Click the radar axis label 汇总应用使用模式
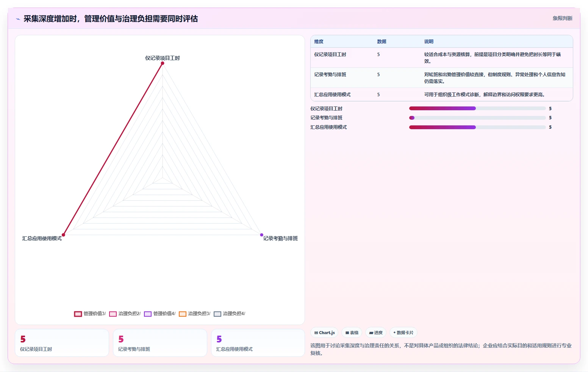588x372 pixels. 42,238
